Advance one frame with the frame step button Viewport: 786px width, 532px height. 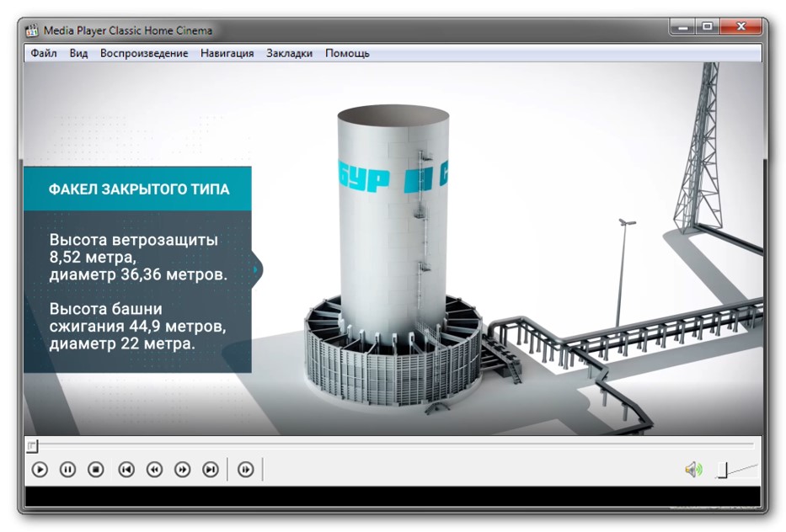[x=246, y=470]
